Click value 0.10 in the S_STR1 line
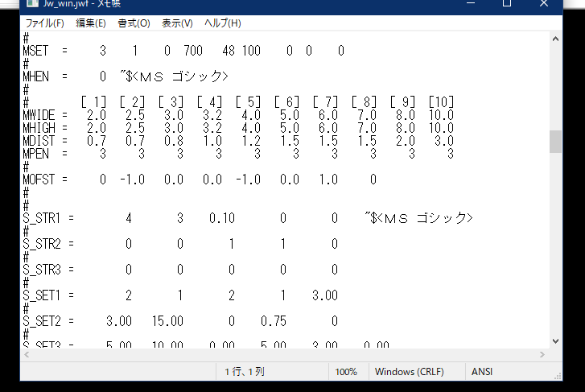585x392 pixels. pos(222,218)
